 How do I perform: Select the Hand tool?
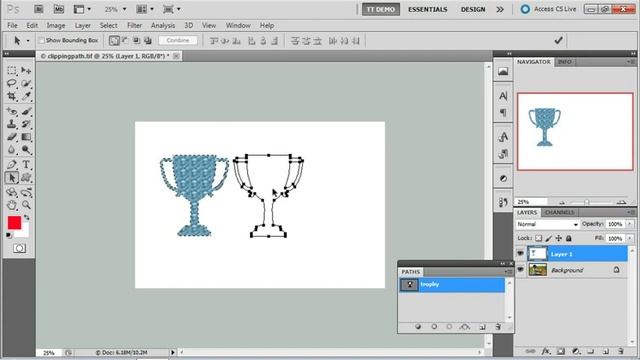(12, 205)
